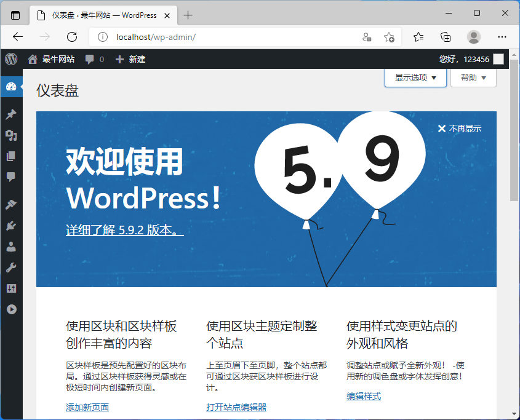The height and width of the screenshot is (420, 520).
Task: Go back with browser back arrow
Action: pos(18,37)
